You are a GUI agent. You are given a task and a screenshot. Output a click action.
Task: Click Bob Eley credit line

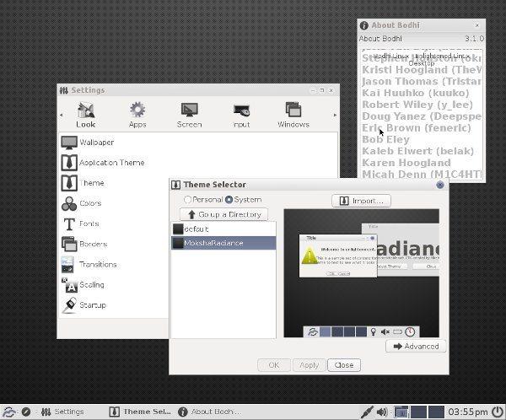[385, 139]
